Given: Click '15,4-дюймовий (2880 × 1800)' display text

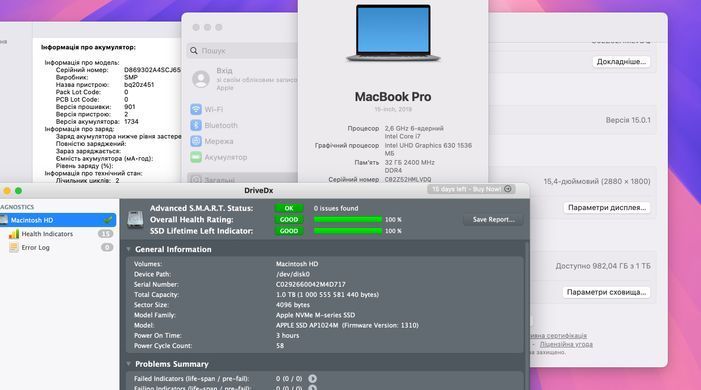Looking at the screenshot, I should tap(597, 181).
